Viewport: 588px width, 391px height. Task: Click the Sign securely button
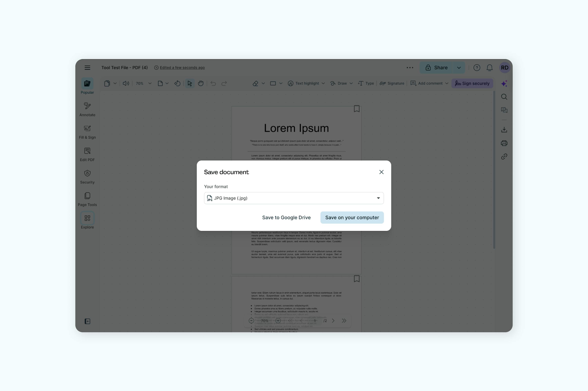pyautogui.click(x=472, y=84)
